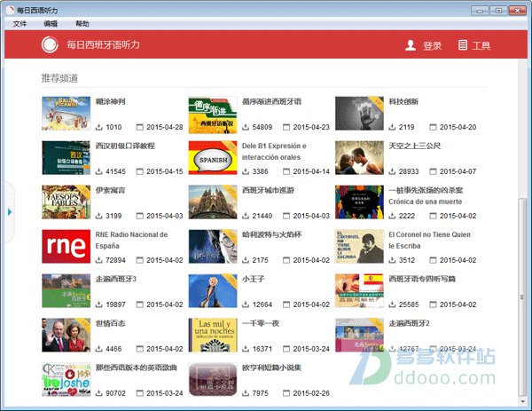Expand the left side panel arrow
532x411 pixels.
[10, 212]
